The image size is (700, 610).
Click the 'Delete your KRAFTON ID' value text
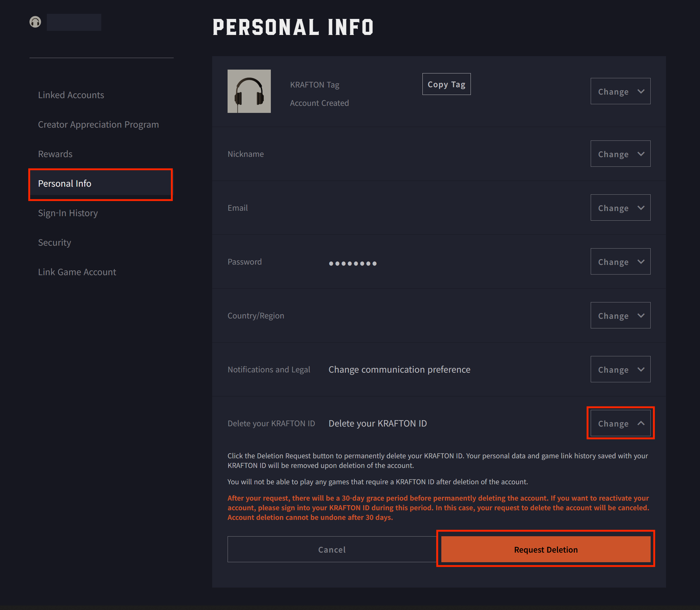(378, 423)
